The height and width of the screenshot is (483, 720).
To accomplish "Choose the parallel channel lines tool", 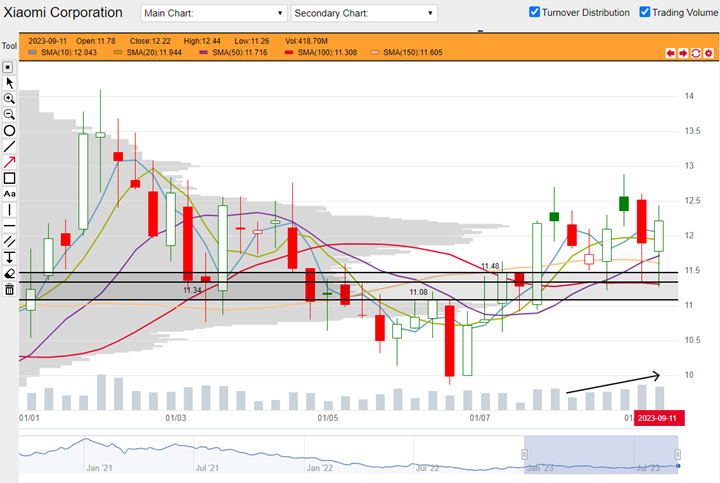I will click(9, 242).
